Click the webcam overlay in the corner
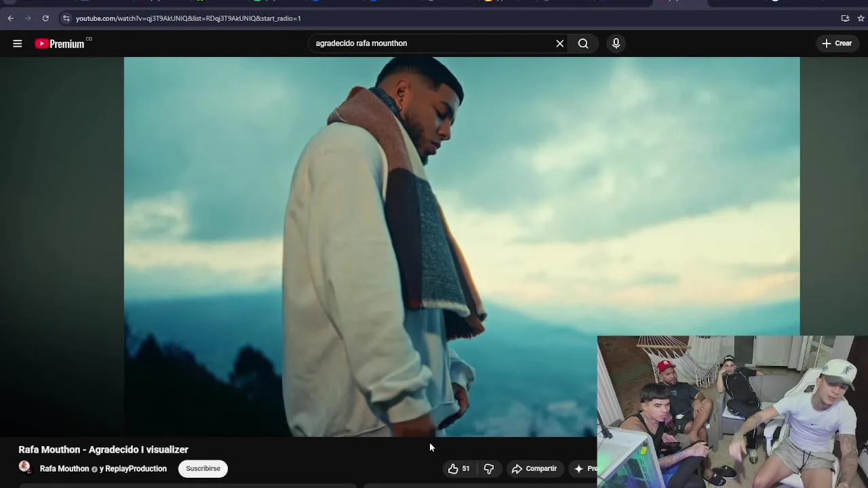 (x=732, y=411)
